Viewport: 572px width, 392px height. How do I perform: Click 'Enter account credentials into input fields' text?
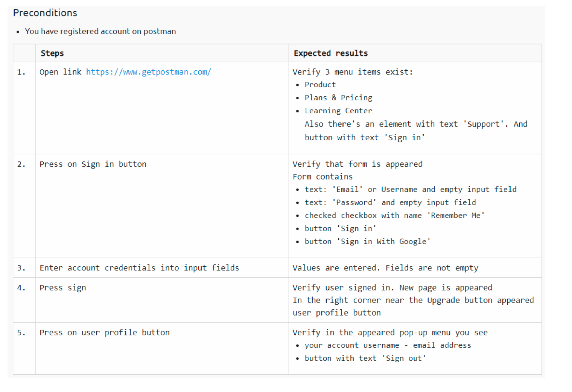(x=139, y=268)
